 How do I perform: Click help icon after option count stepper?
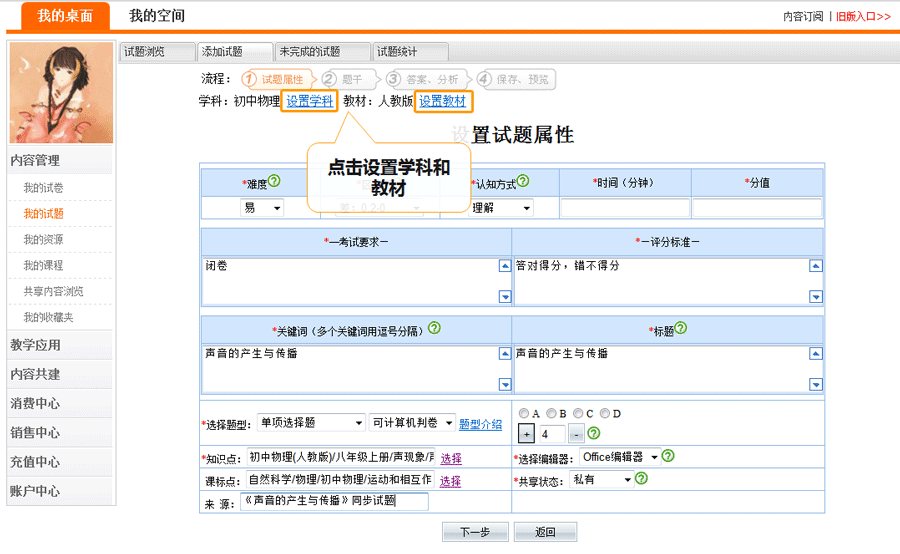coord(593,434)
